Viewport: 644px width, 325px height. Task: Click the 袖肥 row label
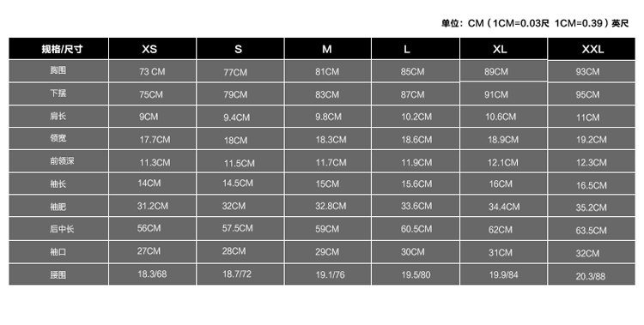point(58,206)
